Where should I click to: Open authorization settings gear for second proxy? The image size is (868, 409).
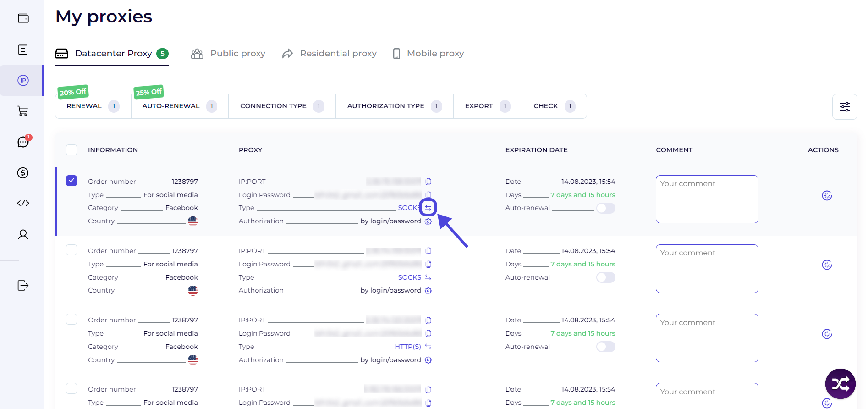[x=428, y=291]
